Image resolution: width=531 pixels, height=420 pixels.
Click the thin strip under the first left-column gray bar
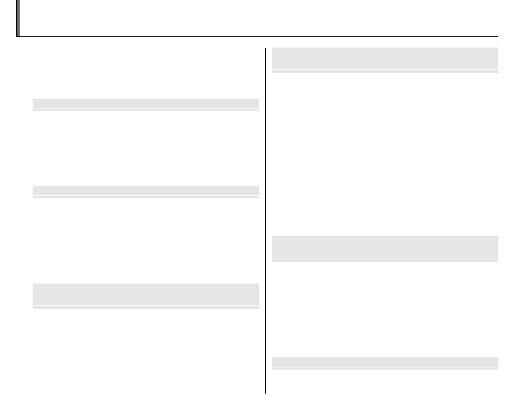pos(146,110)
